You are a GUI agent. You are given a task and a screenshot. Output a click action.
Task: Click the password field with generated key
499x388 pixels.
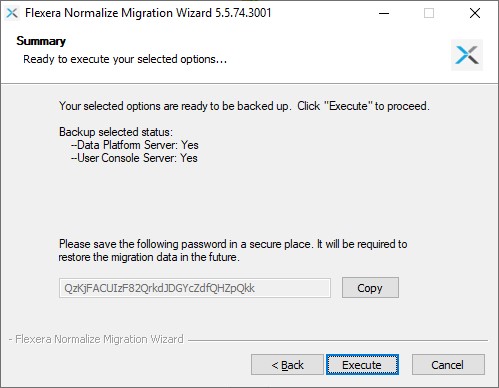195,288
